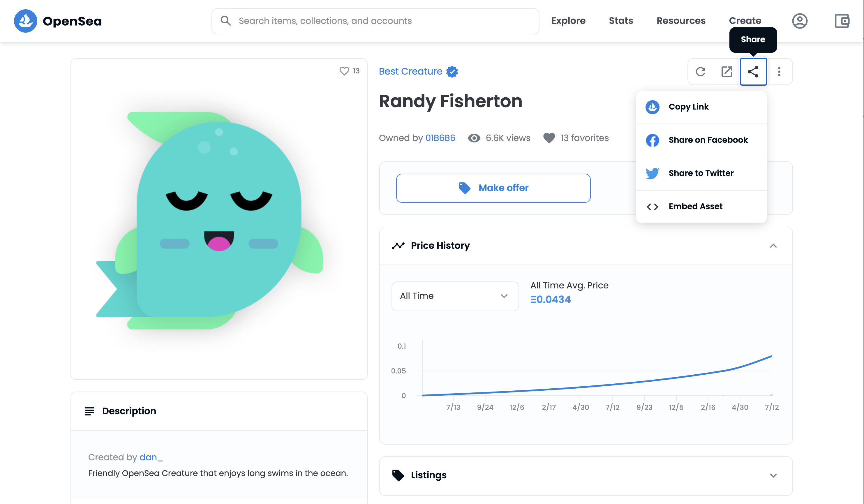
Task: Click the user account profile icon
Action: coord(800,21)
